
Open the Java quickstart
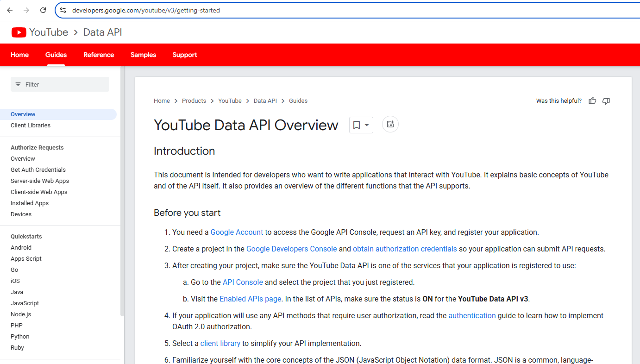pos(17,292)
